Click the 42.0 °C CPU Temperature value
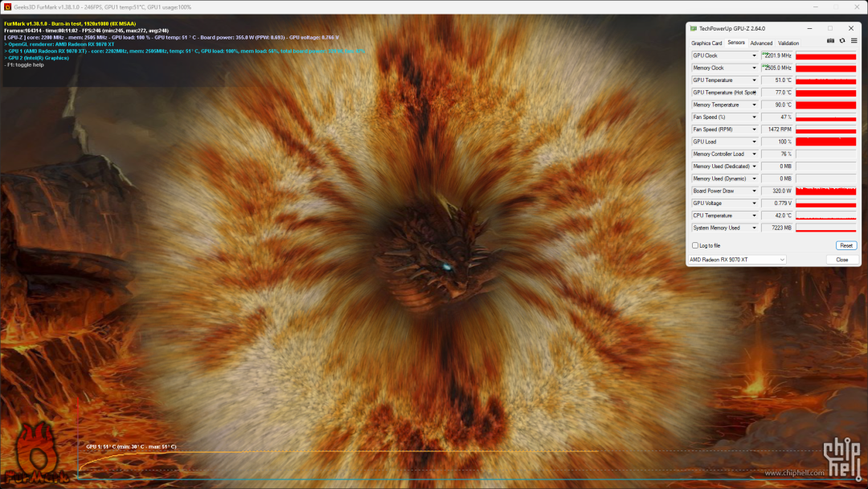The height and width of the screenshot is (489, 868). (x=776, y=216)
